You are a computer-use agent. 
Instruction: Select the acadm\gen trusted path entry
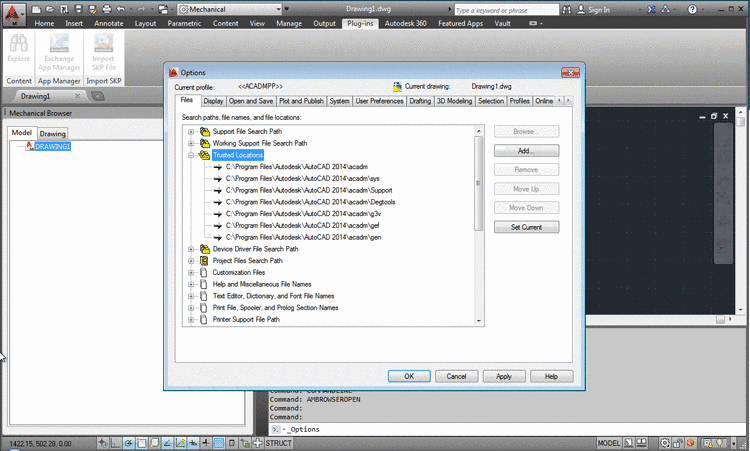point(303,237)
